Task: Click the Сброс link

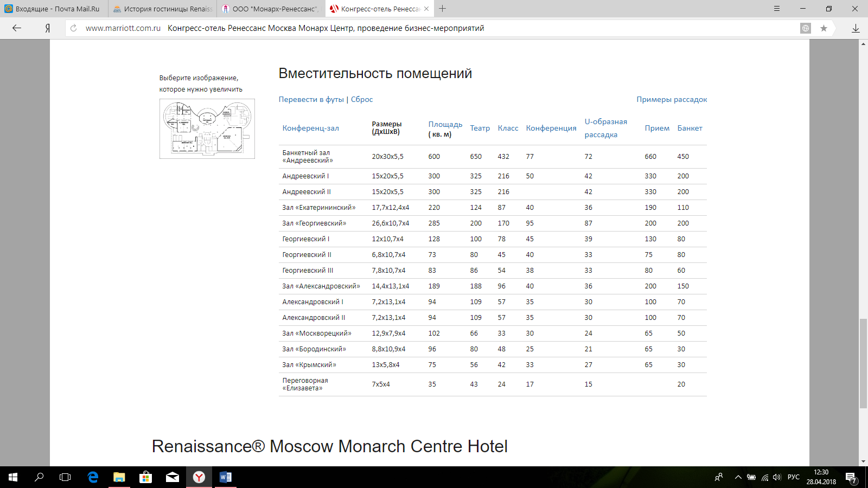Action: tap(362, 99)
